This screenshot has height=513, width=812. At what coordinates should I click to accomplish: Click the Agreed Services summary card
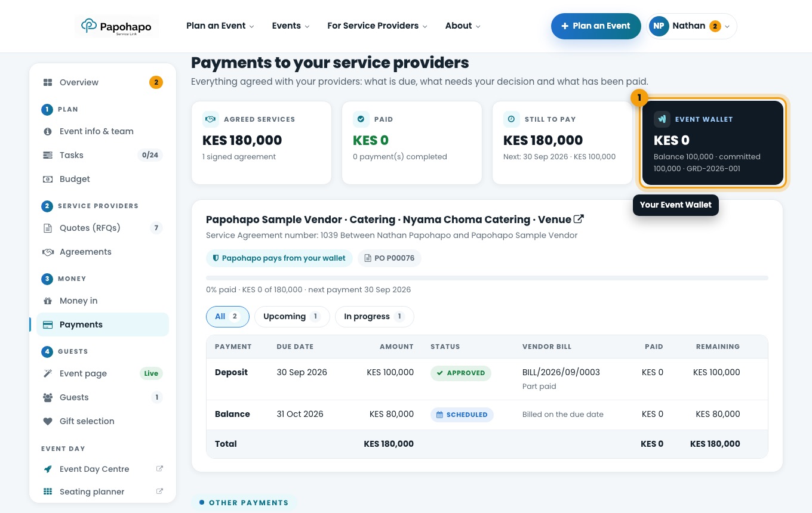pos(262,143)
